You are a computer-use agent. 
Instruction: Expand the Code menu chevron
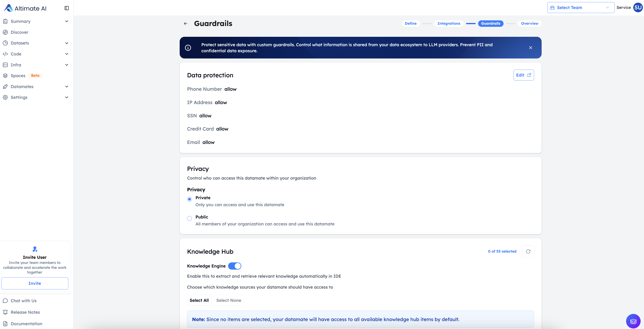(x=67, y=54)
